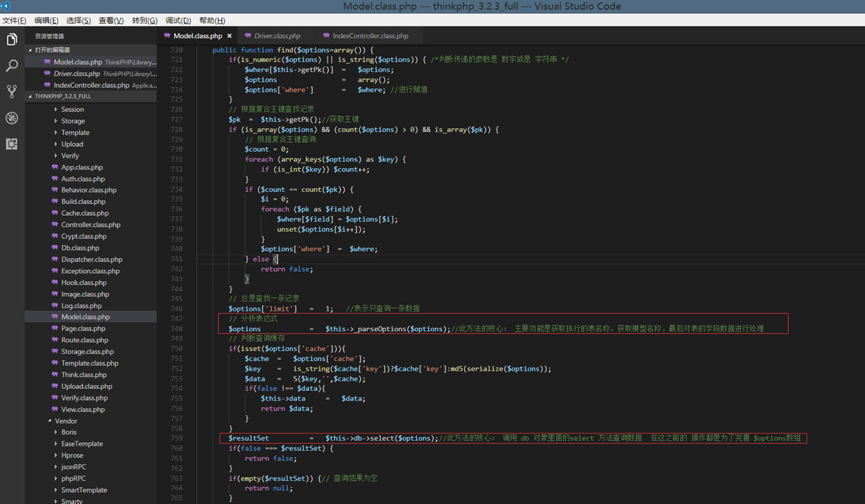Click PHP icon beside View.class.php in tree
Image resolution: width=865 pixels, height=504 pixels.
[55, 409]
